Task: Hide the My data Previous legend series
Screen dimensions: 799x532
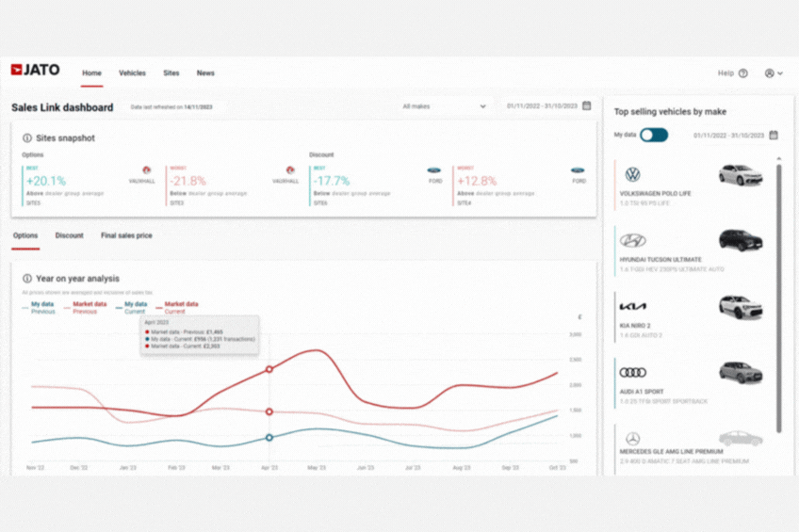Action: [41, 307]
